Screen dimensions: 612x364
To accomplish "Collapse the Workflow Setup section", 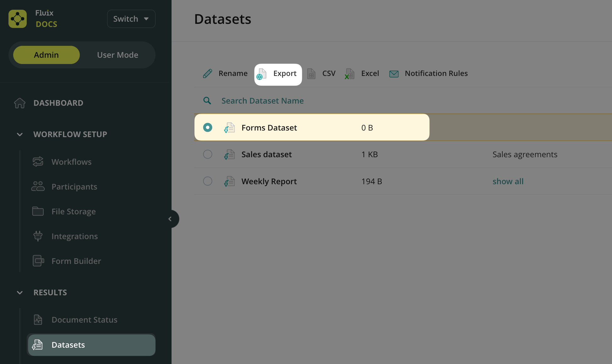I will point(19,135).
